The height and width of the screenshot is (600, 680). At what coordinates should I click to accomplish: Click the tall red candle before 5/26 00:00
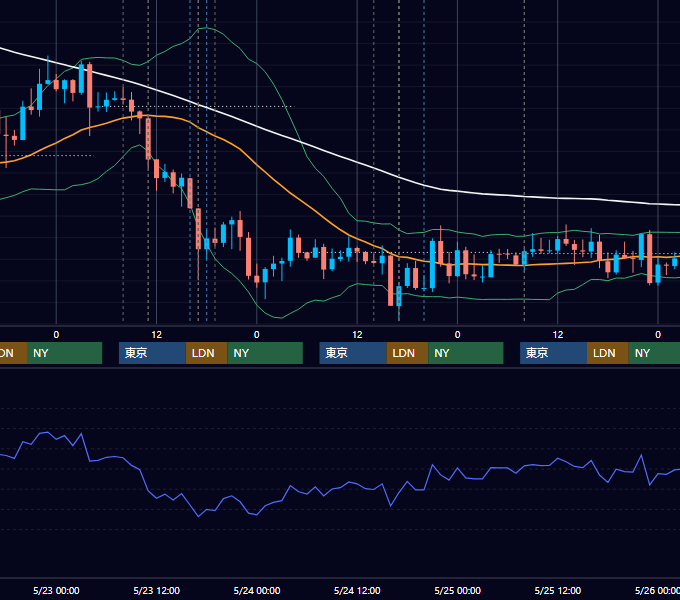coord(650,258)
